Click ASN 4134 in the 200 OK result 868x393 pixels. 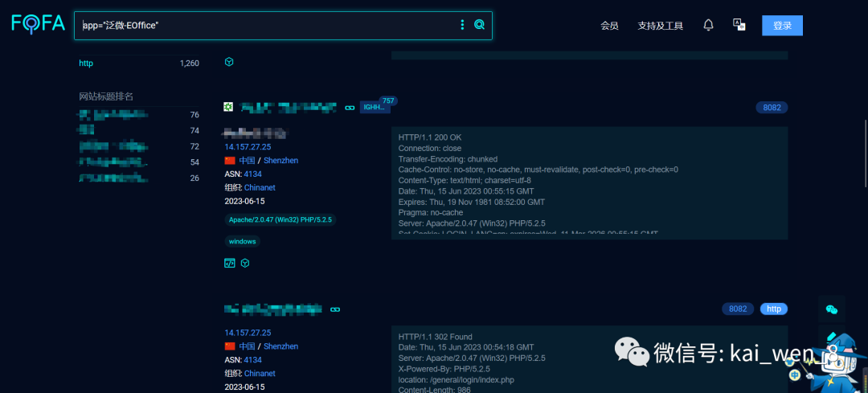pos(253,174)
